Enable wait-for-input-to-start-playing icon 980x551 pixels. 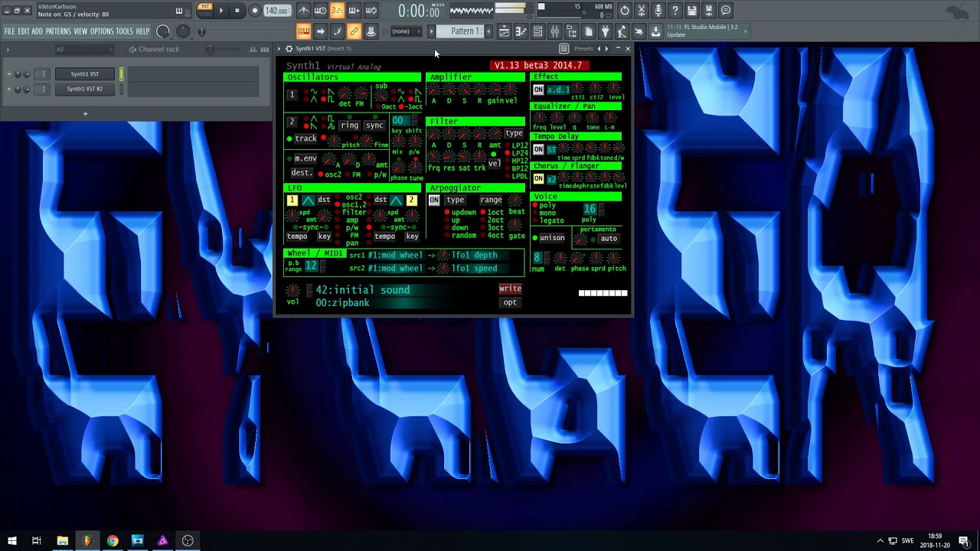(321, 11)
